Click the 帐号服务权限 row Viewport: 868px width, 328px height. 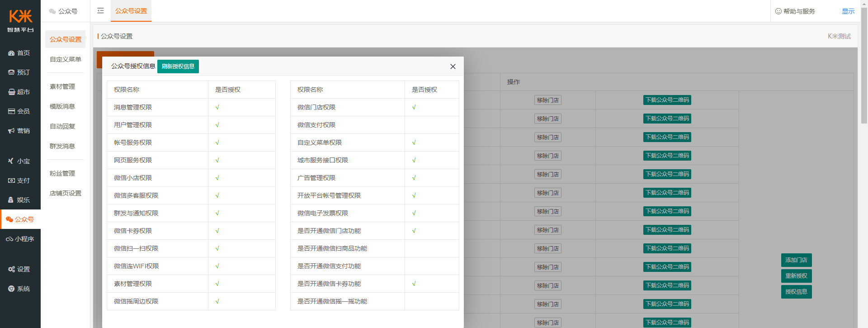pos(191,143)
